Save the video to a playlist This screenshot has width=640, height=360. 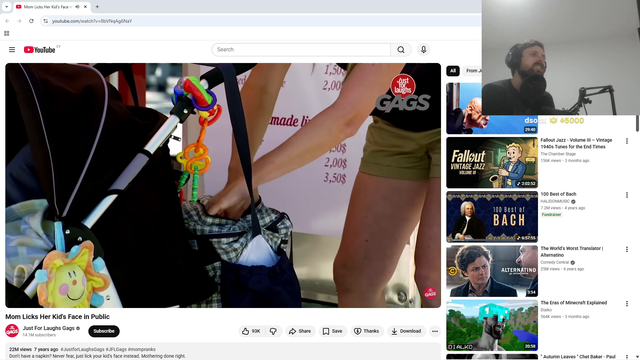(x=333, y=331)
